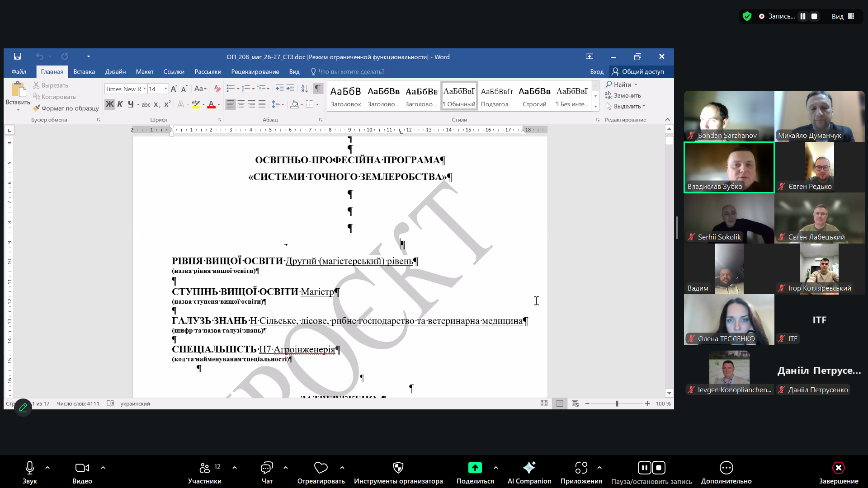Image resolution: width=868 pixels, height=488 pixels.
Task: Toggle bold formatting (Ж)
Action: click(109, 104)
